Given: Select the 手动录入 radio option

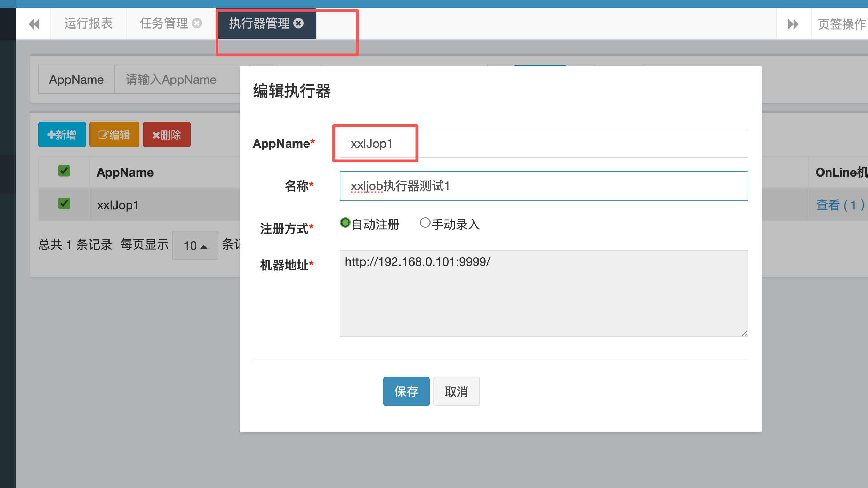Looking at the screenshot, I should coord(425,223).
